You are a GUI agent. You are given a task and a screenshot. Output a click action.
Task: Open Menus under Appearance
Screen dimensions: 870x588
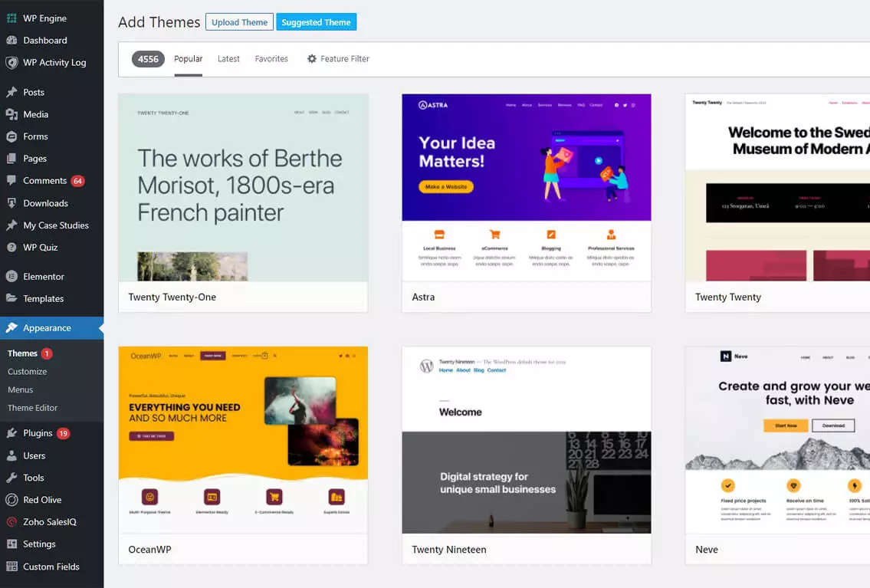[x=21, y=390]
